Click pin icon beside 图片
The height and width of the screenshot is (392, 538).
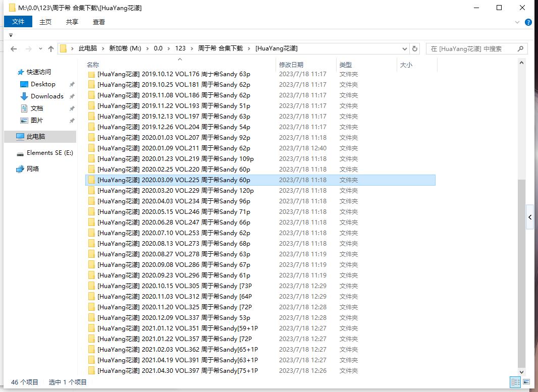72,121
